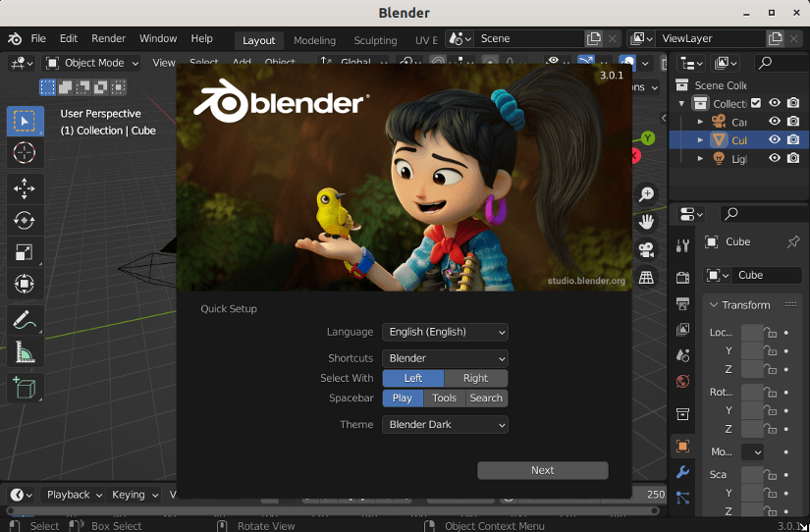Switch to the Sculpting workspace tab
The height and width of the screenshot is (532, 810).
[375, 40]
